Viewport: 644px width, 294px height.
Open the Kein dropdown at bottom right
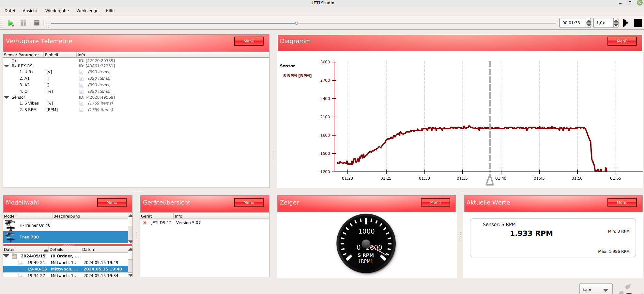596,290
